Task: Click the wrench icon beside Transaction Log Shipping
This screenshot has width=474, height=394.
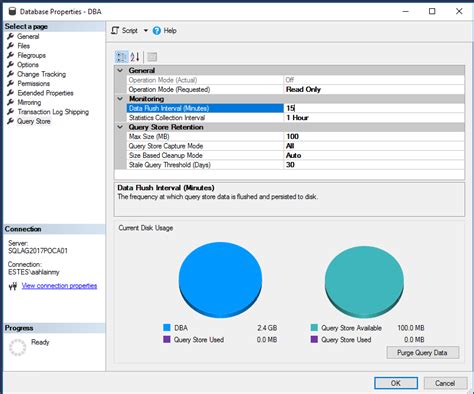Action: [11, 111]
